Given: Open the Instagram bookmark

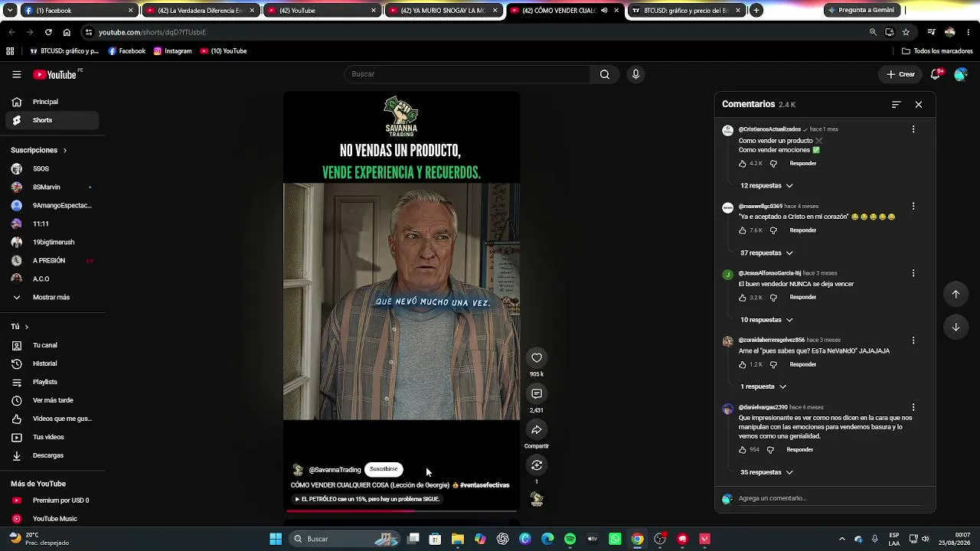Looking at the screenshot, I should (172, 51).
